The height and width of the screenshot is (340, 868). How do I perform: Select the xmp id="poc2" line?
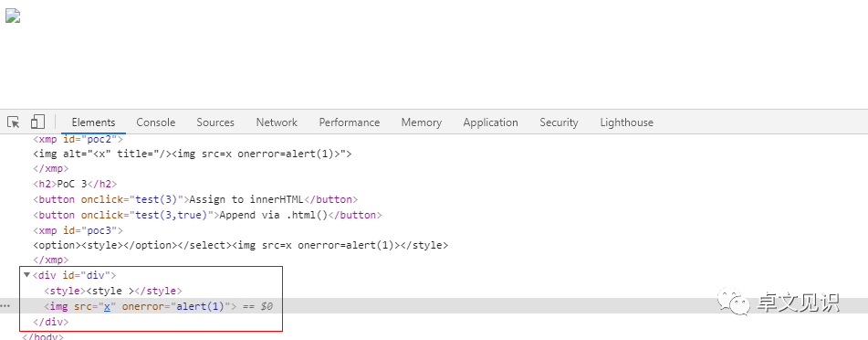78,139
